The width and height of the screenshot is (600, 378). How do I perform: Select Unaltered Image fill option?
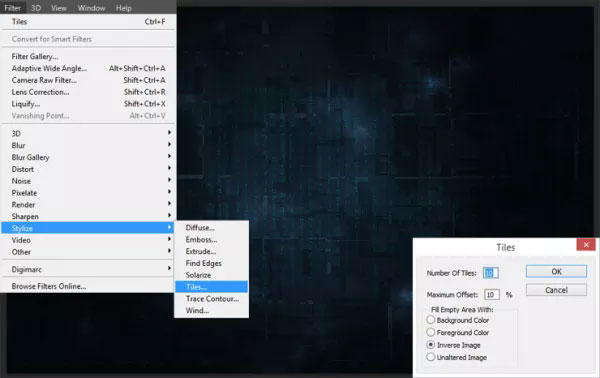tap(457, 357)
